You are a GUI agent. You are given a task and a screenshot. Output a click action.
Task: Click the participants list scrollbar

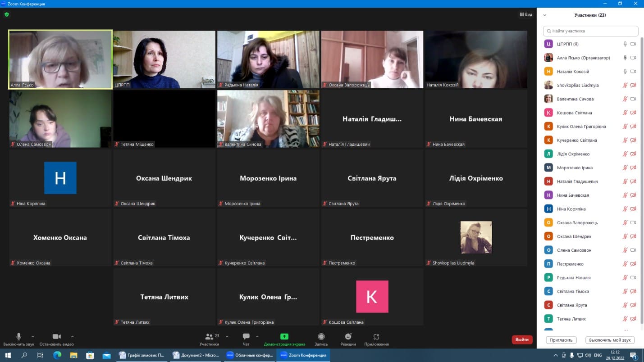642,180
